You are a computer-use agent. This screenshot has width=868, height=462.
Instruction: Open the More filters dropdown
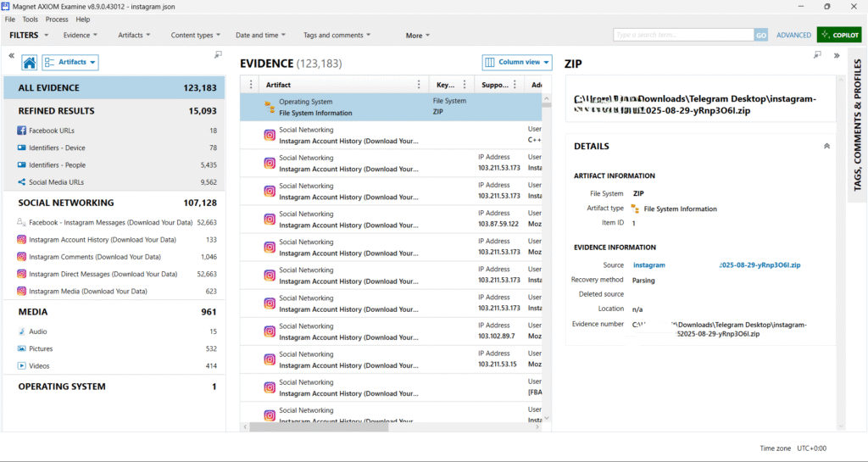click(x=418, y=36)
